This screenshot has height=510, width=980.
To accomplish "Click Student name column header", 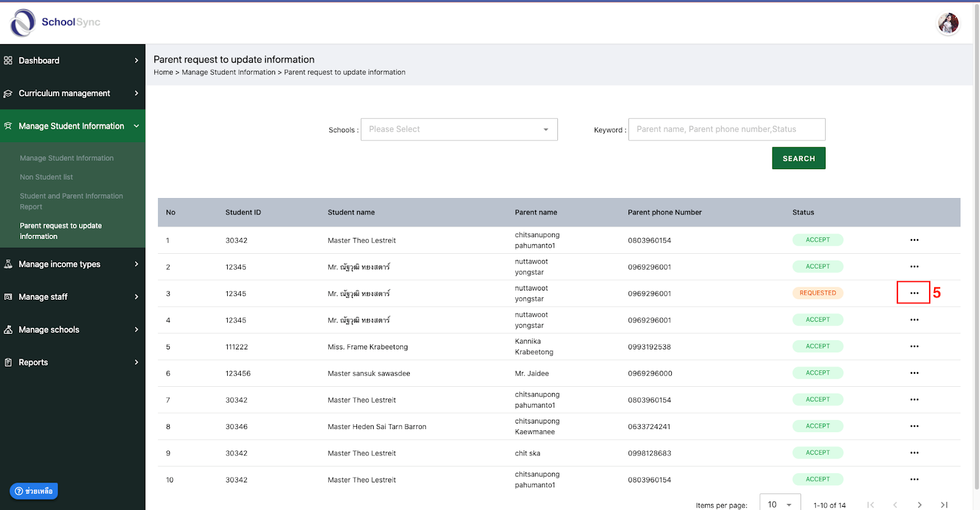I will pyautogui.click(x=351, y=213).
